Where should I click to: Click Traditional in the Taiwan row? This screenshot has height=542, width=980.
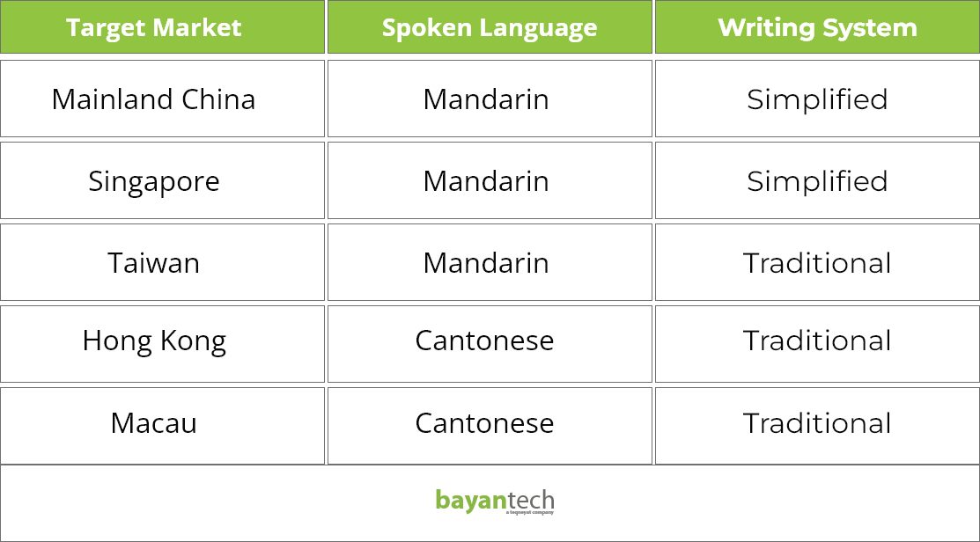point(817,262)
